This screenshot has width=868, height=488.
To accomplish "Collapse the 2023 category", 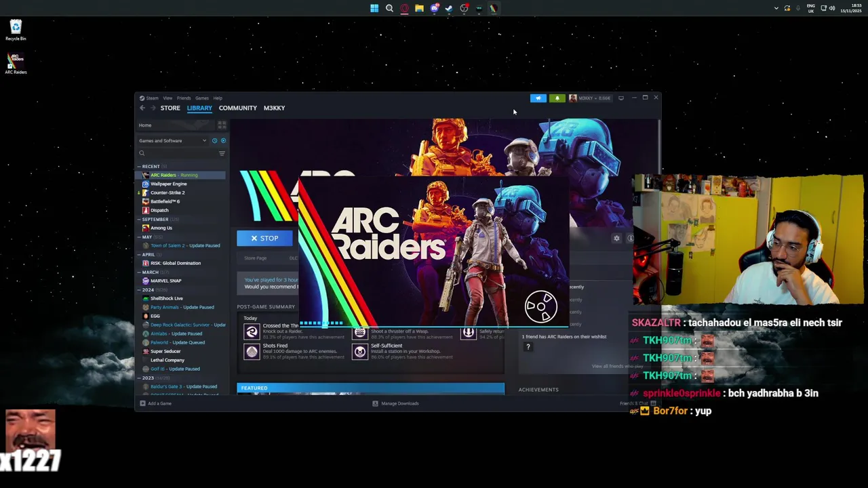I will [139, 378].
